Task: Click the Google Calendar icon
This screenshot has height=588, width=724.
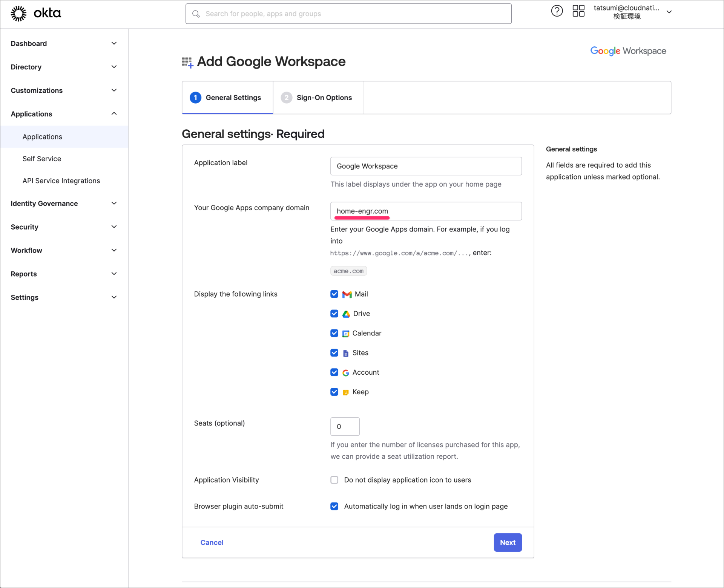Action: coord(346,333)
